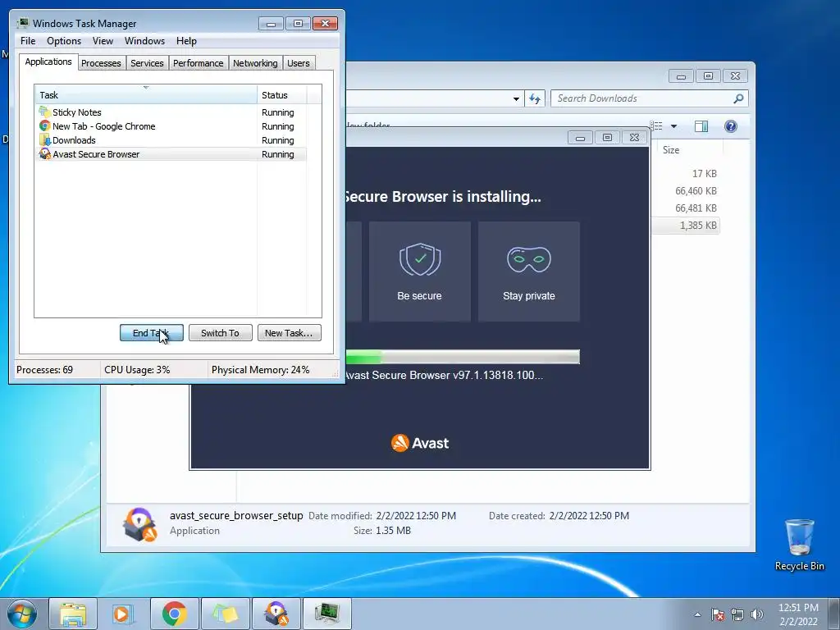Image resolution: width=840 pixels, height=630 pixels.
Task: Select the Sticky Notes task row
Action: 171,112
